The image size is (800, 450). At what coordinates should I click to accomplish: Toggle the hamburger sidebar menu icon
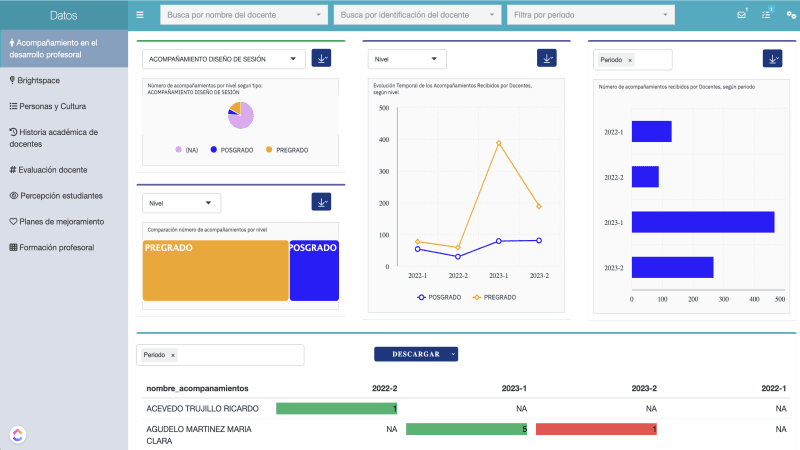coord(140,15)
